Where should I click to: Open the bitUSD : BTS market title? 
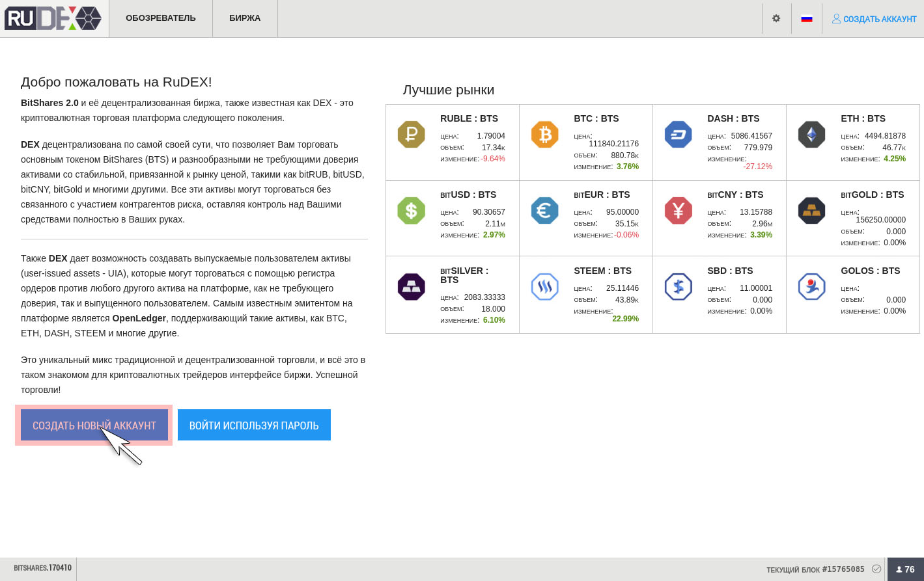point(468,195)
